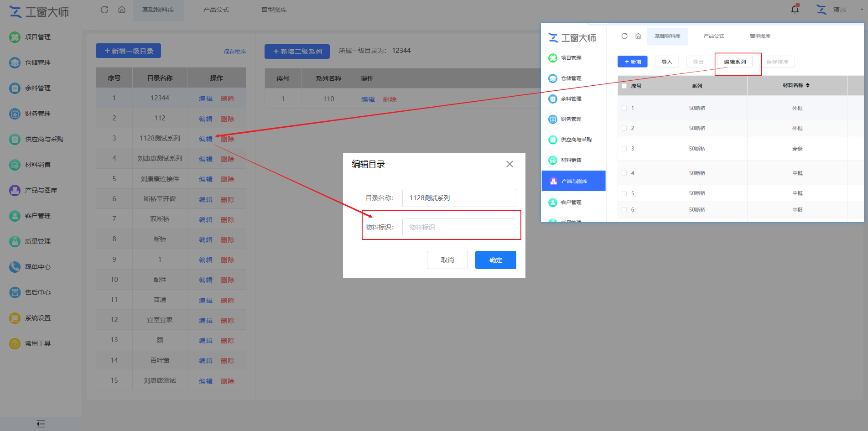Screen dimensions: 868x431
Task: Sort by the 材料名称 column arrow
Action: pos(808,85)
